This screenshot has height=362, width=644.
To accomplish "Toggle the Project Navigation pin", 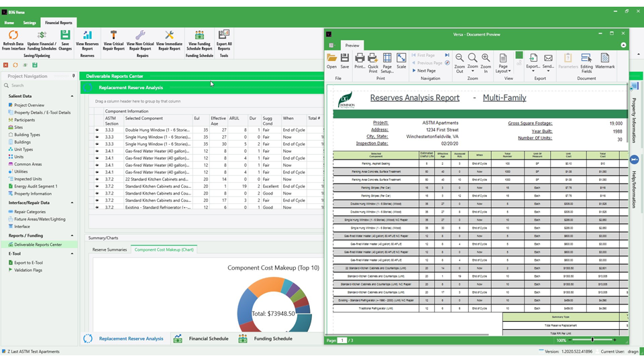I will click(x=74, y=76).
